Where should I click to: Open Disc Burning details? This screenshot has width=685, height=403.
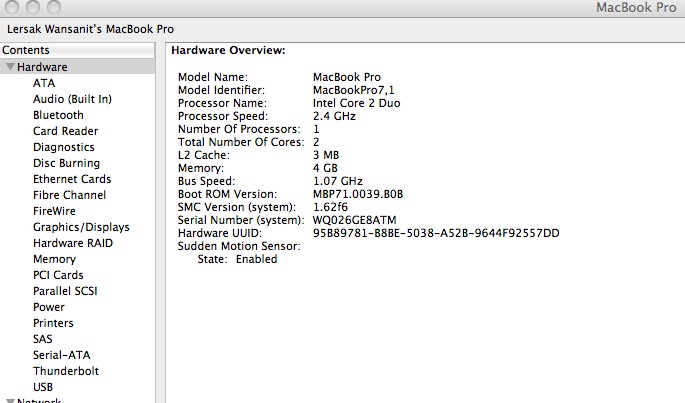tap(66, 163)
